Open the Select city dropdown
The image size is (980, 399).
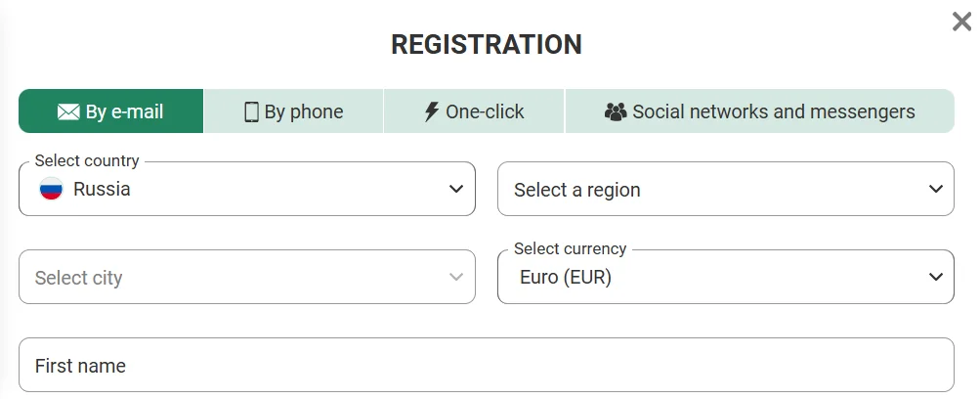pyautogui.click(x=247, y=278)
